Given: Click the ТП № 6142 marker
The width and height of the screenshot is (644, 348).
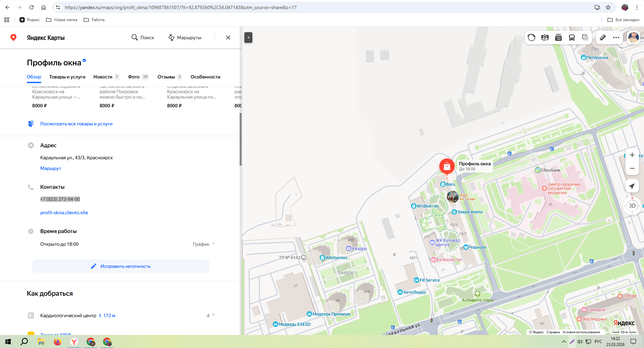Looking at the screenshot, I should [x=292, y=257].
